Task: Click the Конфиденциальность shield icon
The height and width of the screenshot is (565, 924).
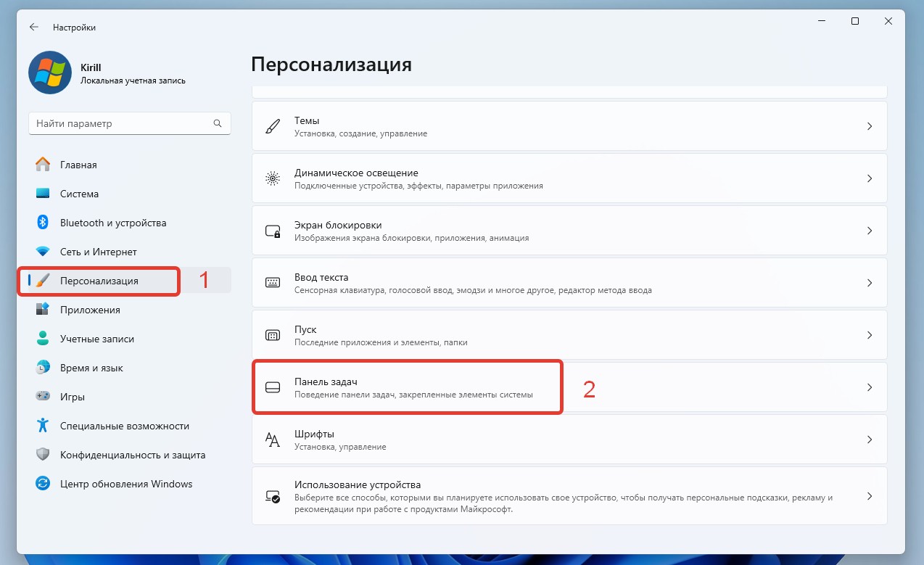Action: (x=43, y=455)
